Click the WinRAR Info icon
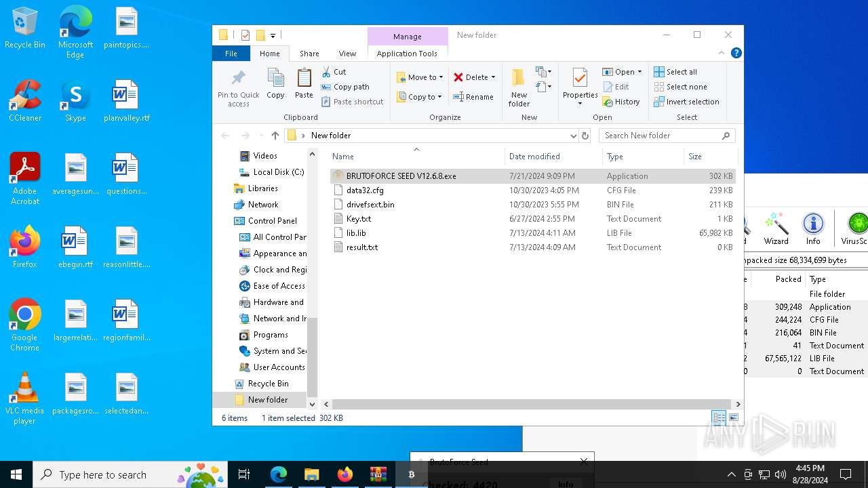The image size is (868, 488). (813, 229)
